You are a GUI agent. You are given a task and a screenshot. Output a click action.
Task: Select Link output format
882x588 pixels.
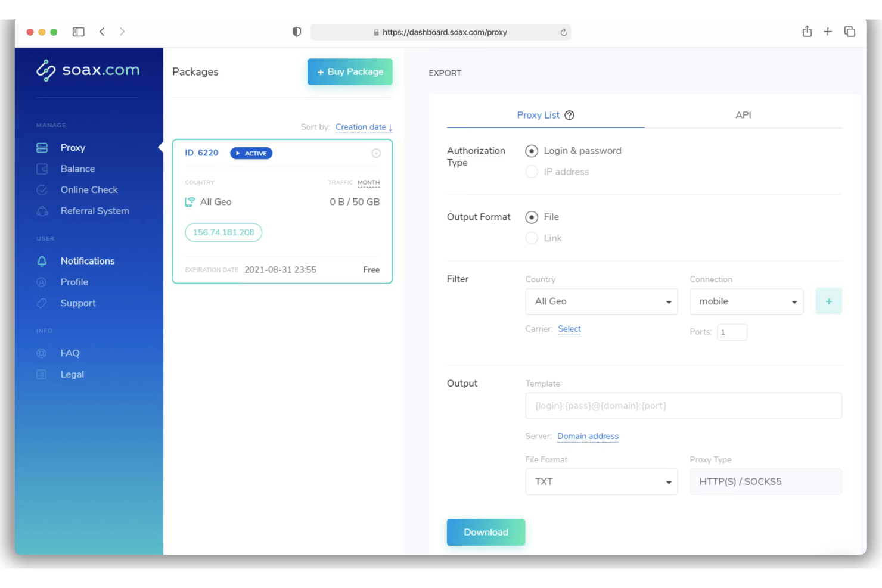pyautogui.click(x=532, y=238)
